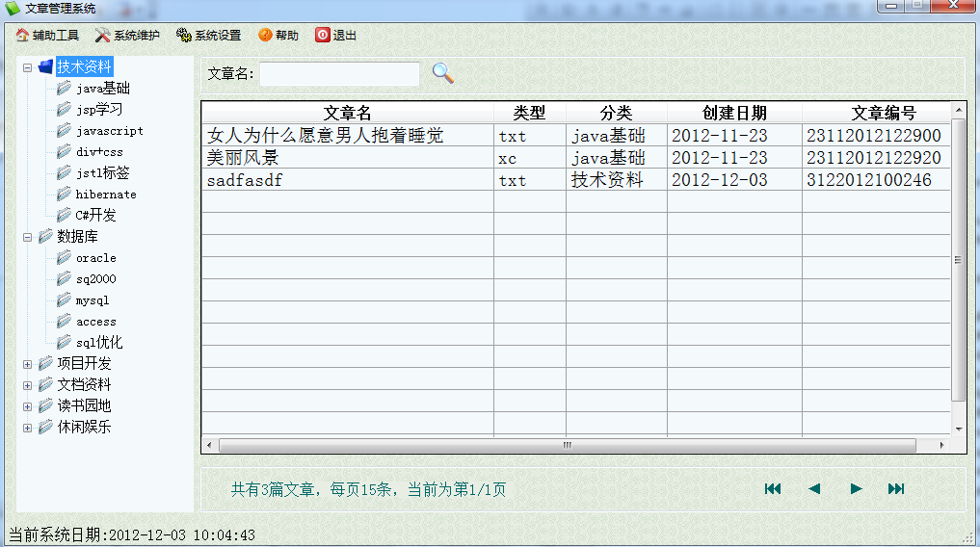Click the jstl标签 folder icon

point(64,172)
